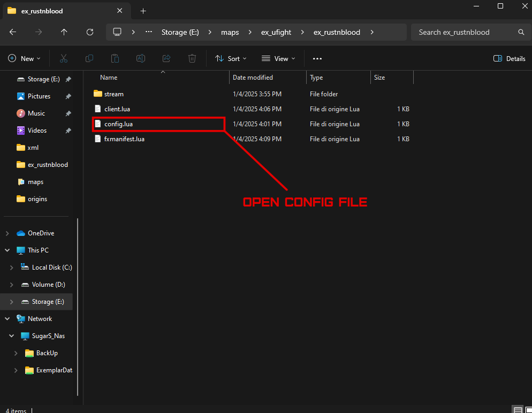Go up one folder level
The height and width of the screenshot is (413, 532).
(64, 32)
